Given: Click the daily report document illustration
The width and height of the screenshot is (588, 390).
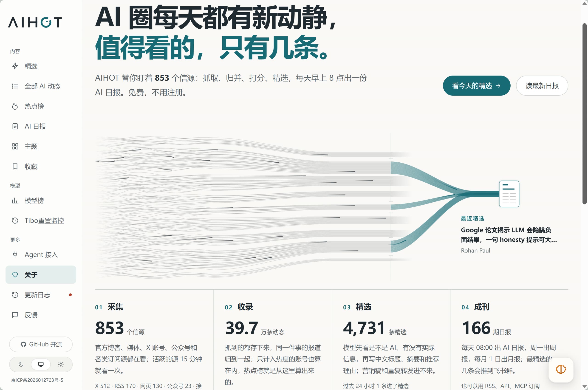Looking at the screenshot, I should (509, 194).
